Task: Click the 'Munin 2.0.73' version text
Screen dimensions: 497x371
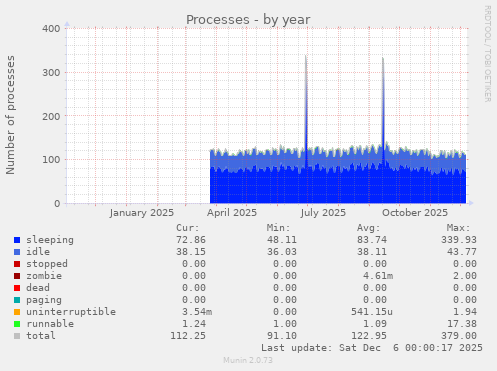Action: coord(248,360)
